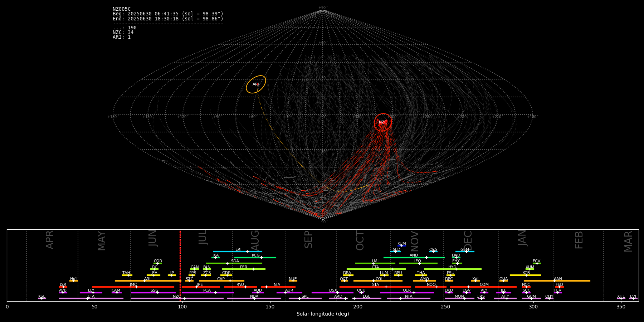Select the PCA shower bar in timeline
Image resolution: width=644 pixels, height=322 pixels.
(208, 293)
